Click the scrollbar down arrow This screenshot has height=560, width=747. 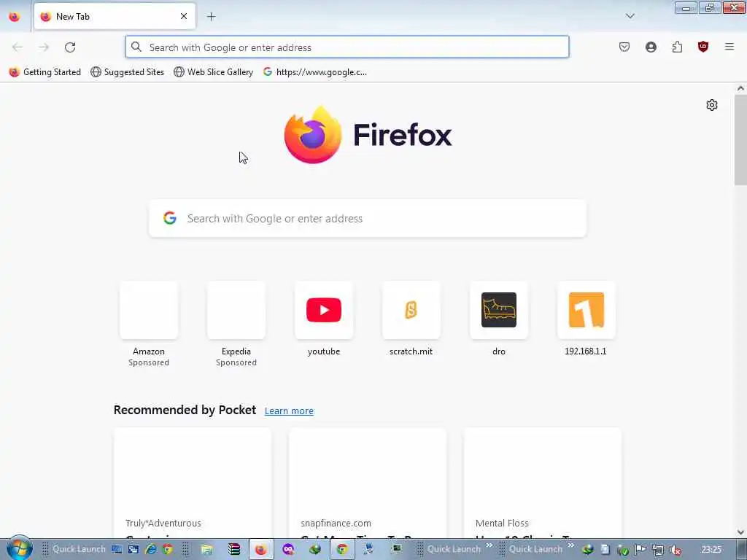click(740, 532)
